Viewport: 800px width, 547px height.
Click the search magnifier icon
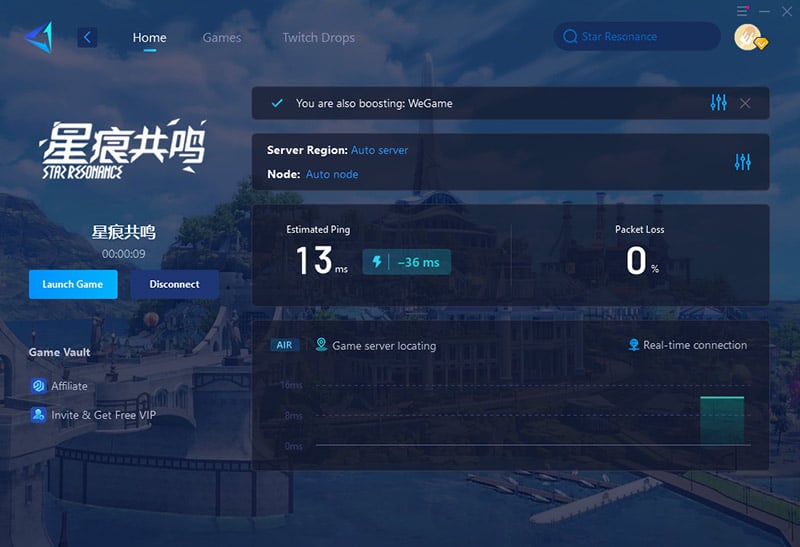tap(570, 36)
